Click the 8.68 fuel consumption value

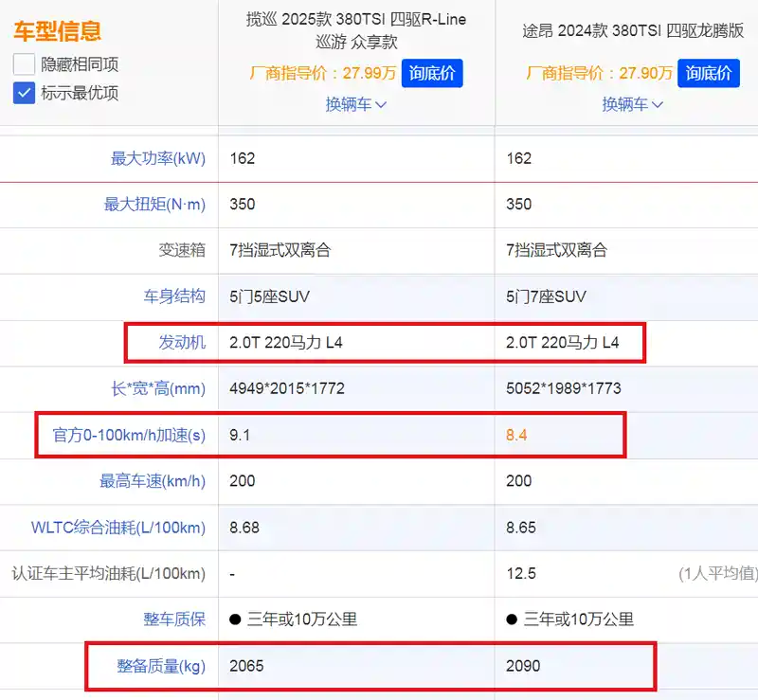click(244, 528)
